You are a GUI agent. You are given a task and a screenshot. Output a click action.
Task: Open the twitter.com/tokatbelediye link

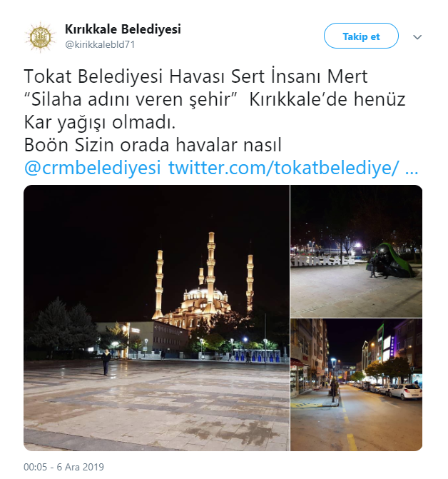284,168
